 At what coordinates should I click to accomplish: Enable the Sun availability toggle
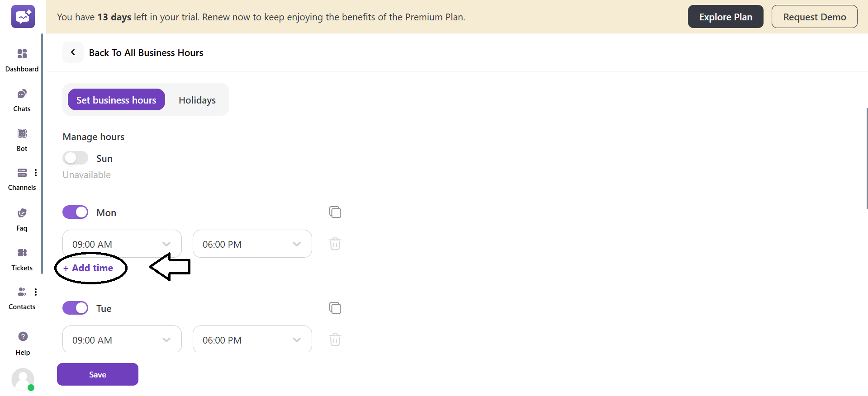point(75,158)
